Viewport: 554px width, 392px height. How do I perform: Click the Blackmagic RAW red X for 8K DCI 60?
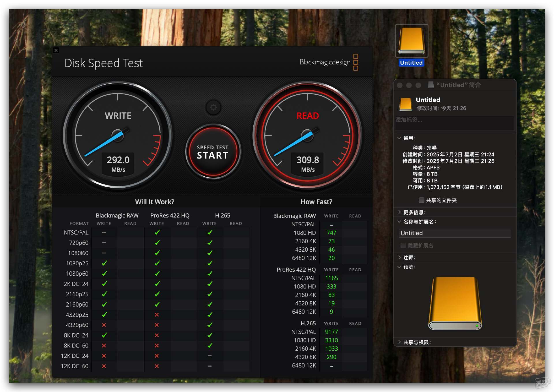coord(104,346)
